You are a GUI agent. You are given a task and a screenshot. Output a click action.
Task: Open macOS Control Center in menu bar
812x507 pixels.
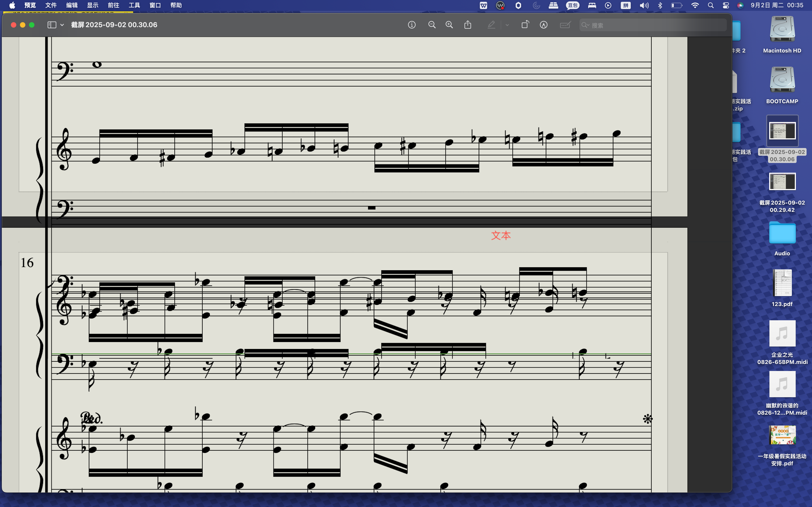coord(726,5)
